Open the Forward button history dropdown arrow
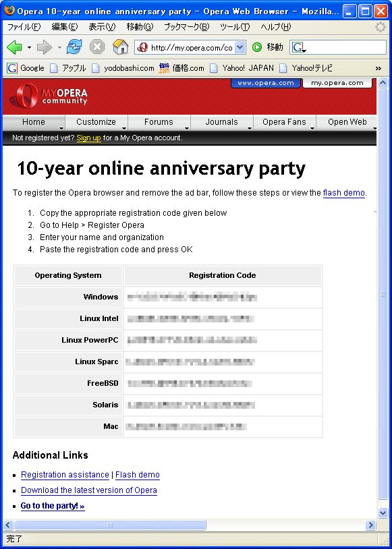This screenshot has width=392, height=549. point(59,47)
